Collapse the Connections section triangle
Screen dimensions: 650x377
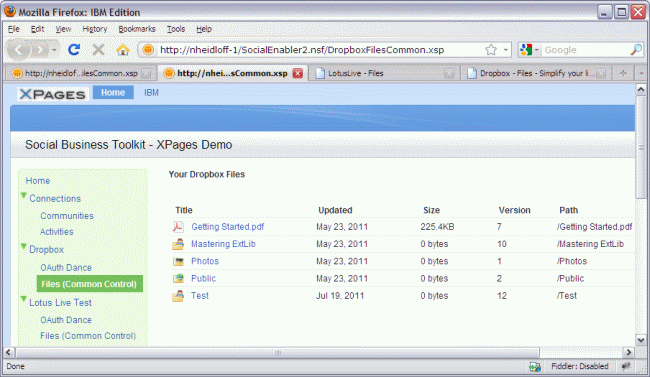(x=24, y=195)
